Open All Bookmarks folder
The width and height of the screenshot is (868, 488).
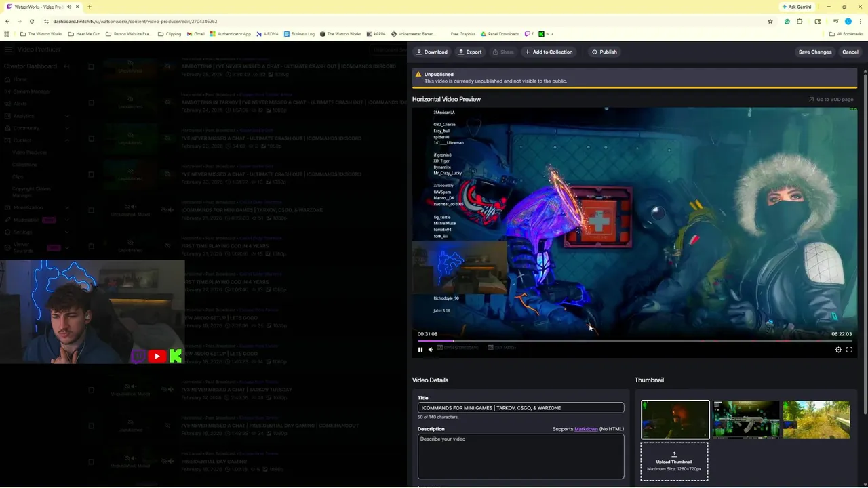pyautogui.click(x=846, y=34)
